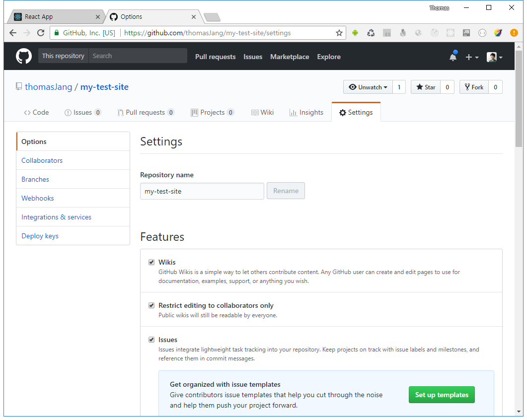
Task: Click the GitHub, Inc. secure lock indicator
Action: coord(85,33)
